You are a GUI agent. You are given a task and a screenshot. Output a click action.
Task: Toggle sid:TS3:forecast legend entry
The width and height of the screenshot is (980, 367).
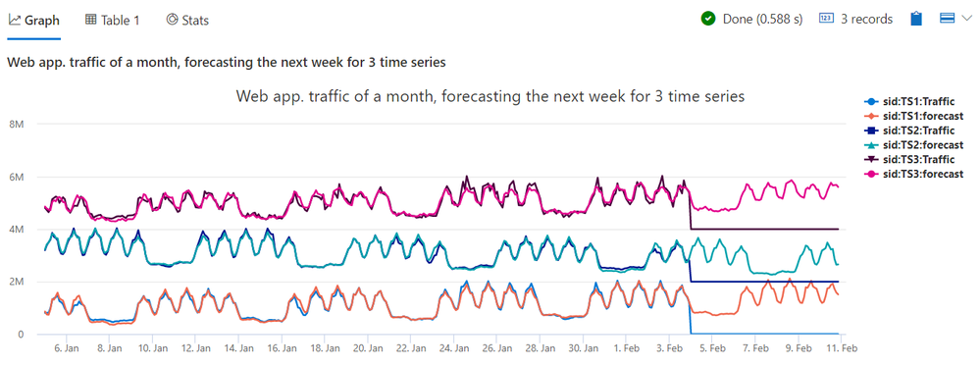click(x=913, y=173)
